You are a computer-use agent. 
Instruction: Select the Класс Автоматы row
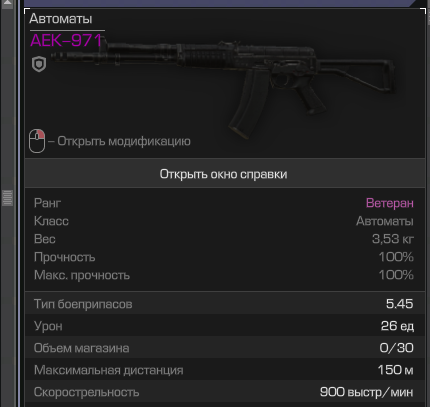224,221
